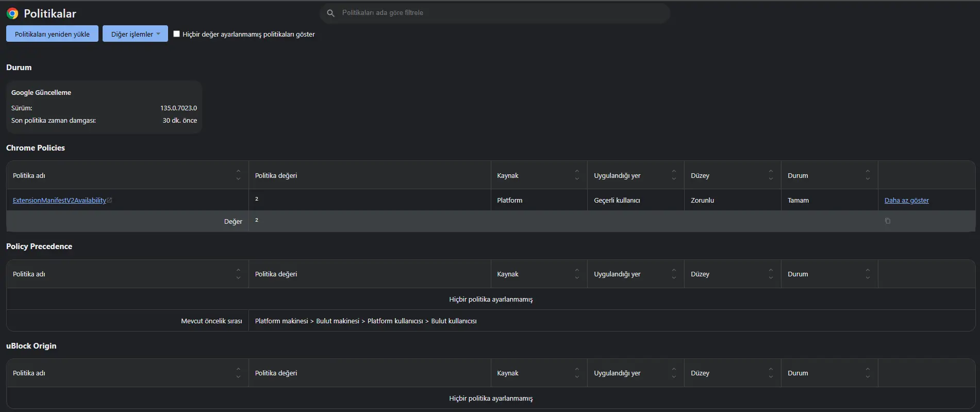Sort Chrome Policies by Düzey arrows
This screenshot has height=412, width=980.
point(771,175)
